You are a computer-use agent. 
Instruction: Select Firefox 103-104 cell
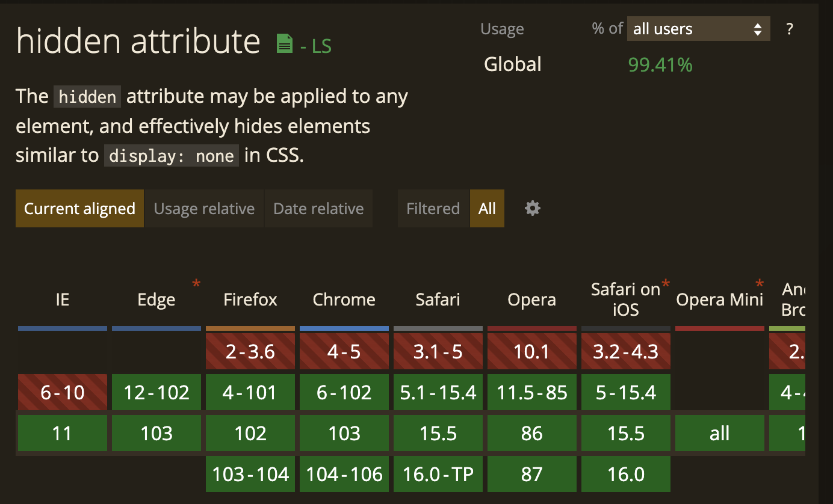[250, 474]
